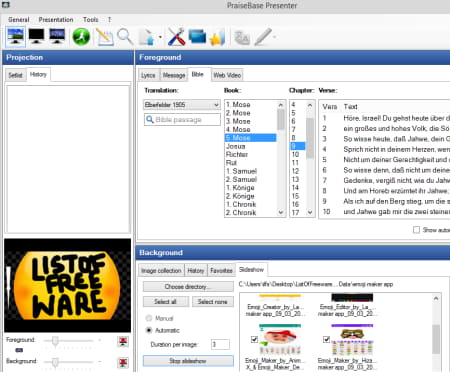The width and height of the screenshot is (450, 372).
Task: Click the Bible passage search field
Action: coord(182,120)
